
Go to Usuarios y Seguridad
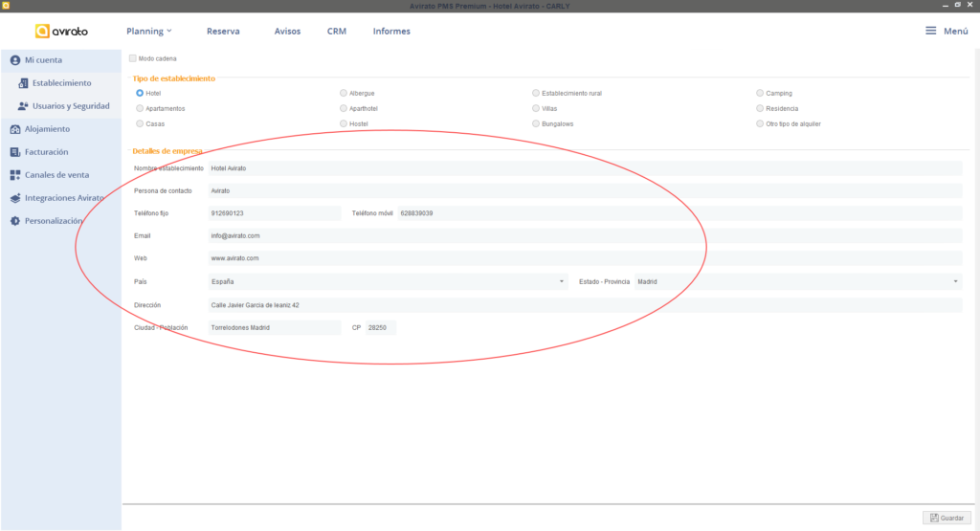[60, 106]
